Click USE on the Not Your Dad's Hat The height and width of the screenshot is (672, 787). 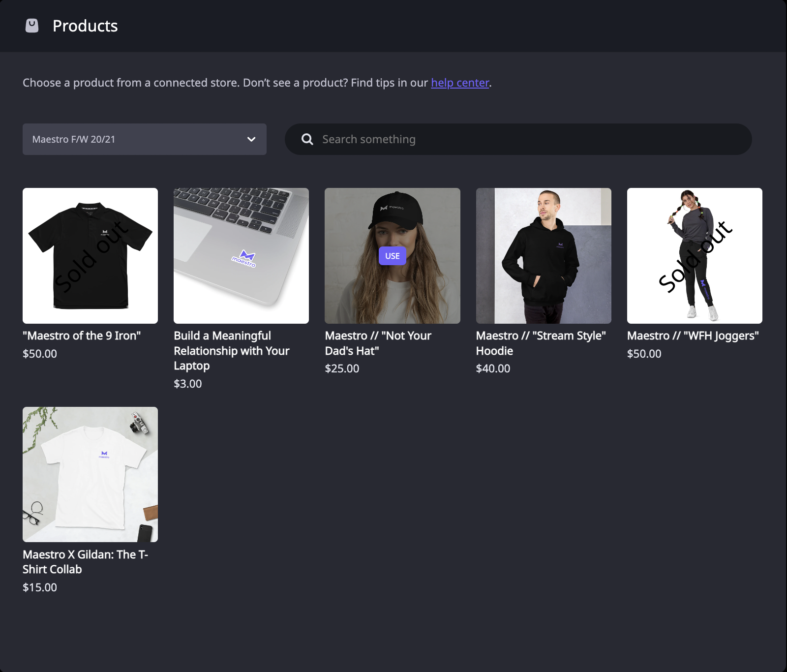click(x=393, y=256)
